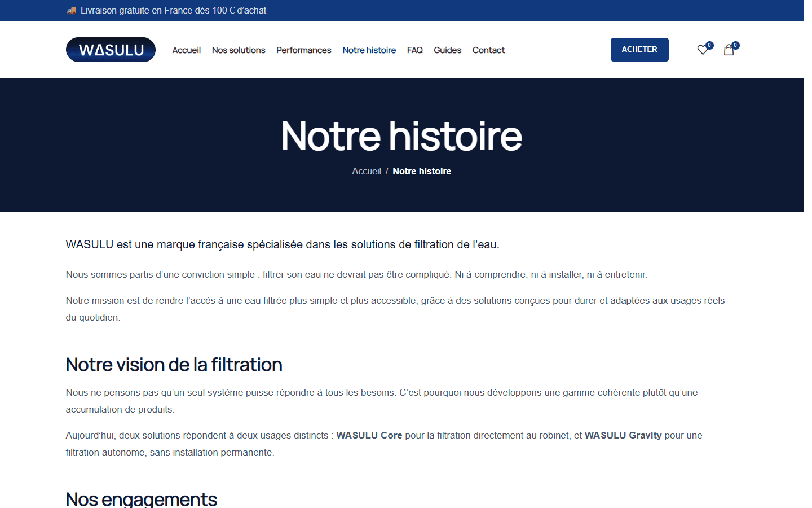Click the Notre histoire breadcrumb text
This screenshot has width=812, height=508.
tap(422, 171)
